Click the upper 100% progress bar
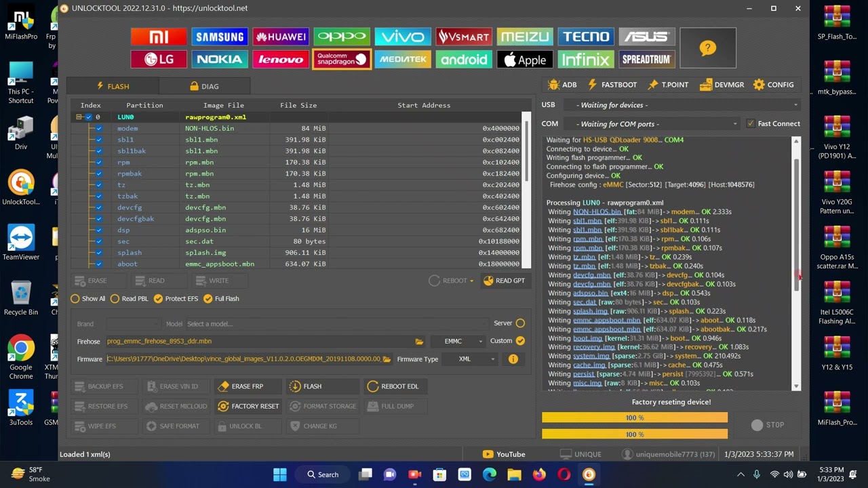The image size is (868, 488). 635,418
